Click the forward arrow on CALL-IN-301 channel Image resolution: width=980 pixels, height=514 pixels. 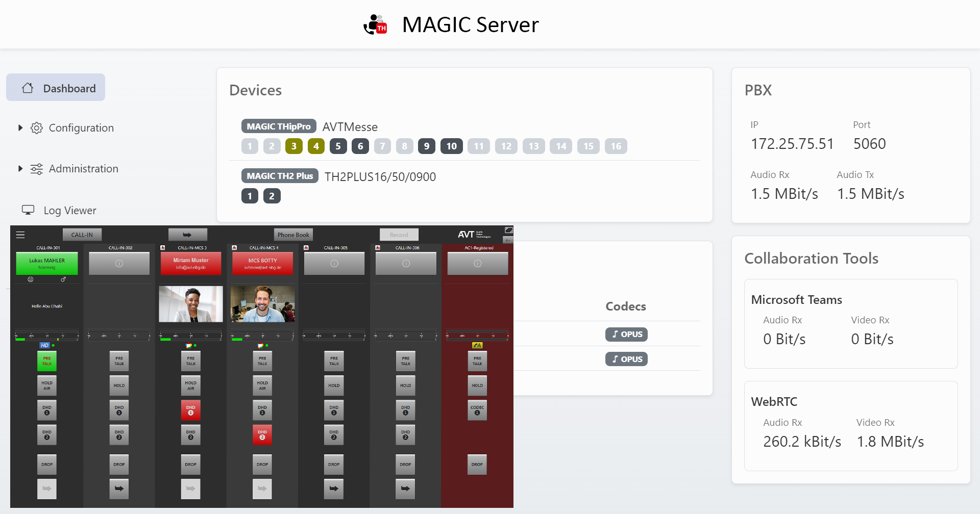pyautogui.click(x=47, y=489)
